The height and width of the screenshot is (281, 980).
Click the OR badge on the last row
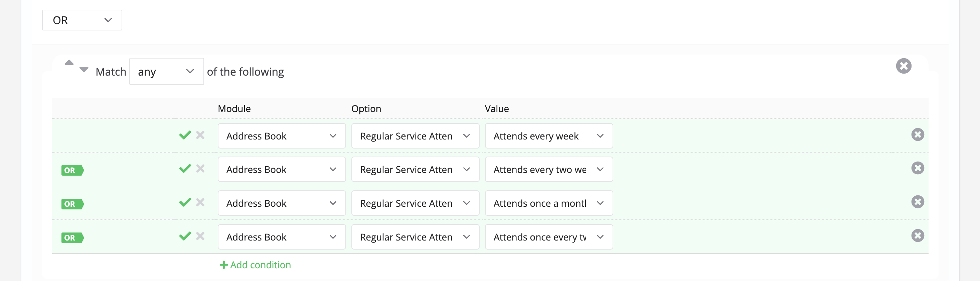72,238
